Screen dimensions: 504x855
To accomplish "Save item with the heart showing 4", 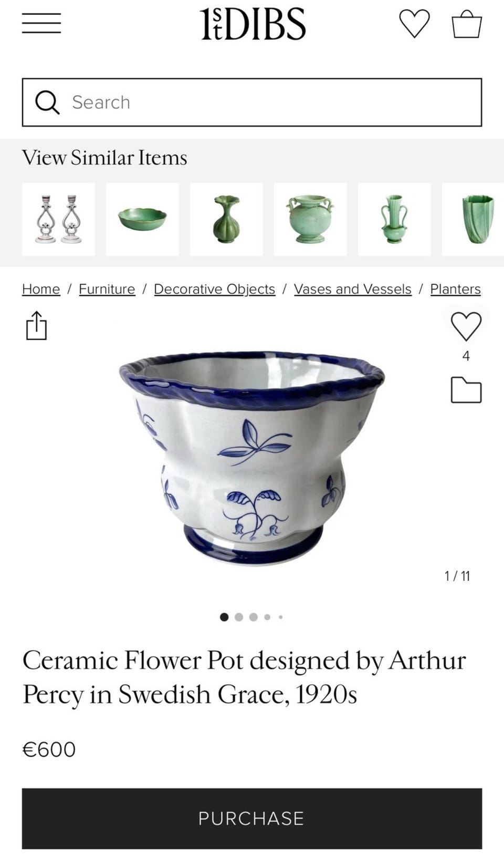I will (466, 326).
